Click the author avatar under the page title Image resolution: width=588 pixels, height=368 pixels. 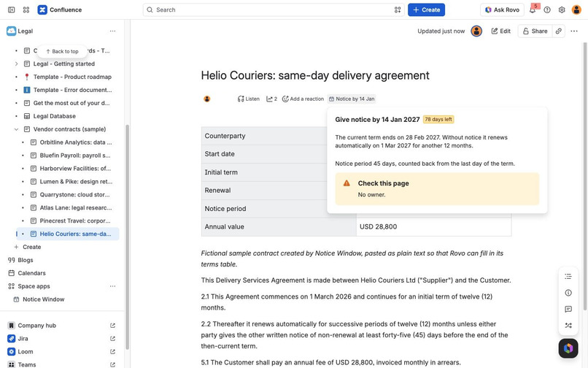point(207,99)
